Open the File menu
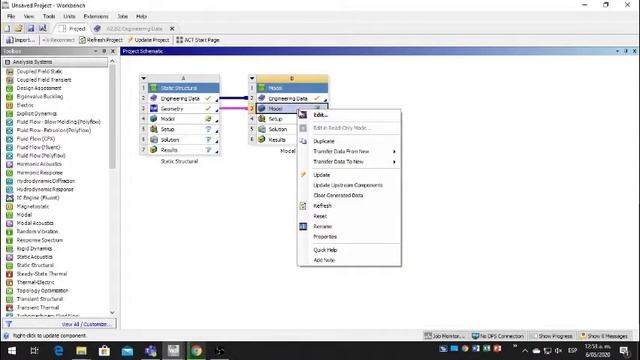Image resolution: width=640 pixels, height=360 pixels. [x=11, y=16]
